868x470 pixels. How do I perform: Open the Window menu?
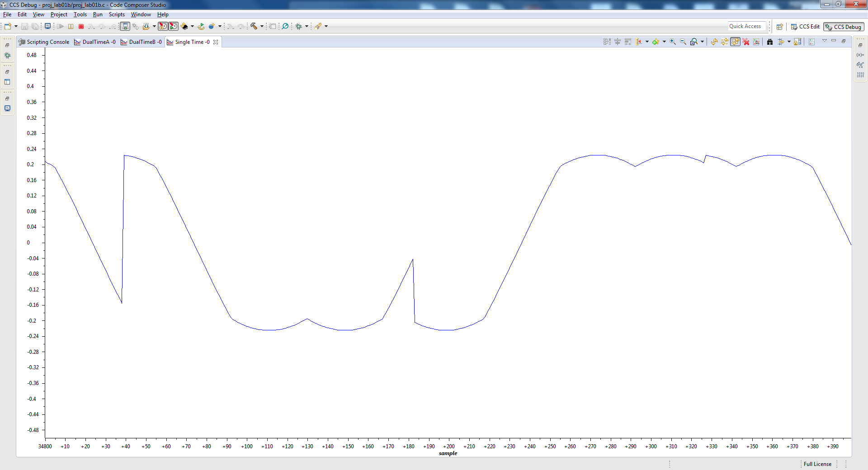tap(141, 14)
